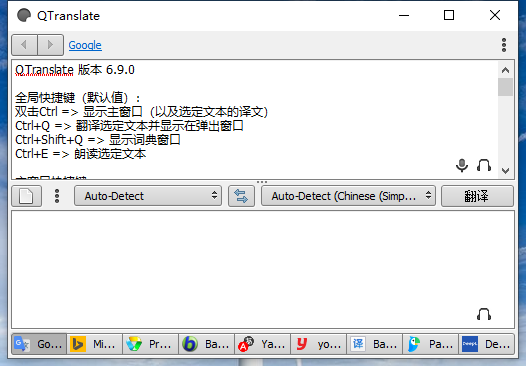The height and width of the screenshot is (366, 526).
Task: Click inside the empty translation output area
Action: click(263, 269)
